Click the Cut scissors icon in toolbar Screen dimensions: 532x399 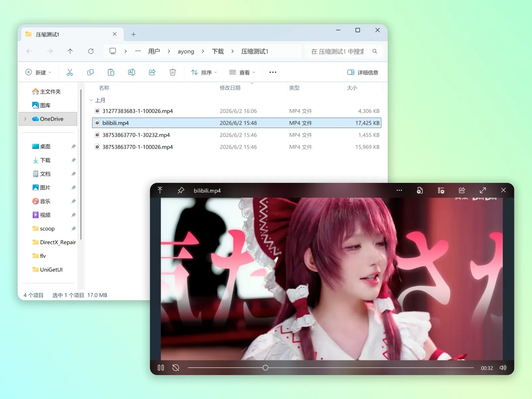click(x=69, y=72)
